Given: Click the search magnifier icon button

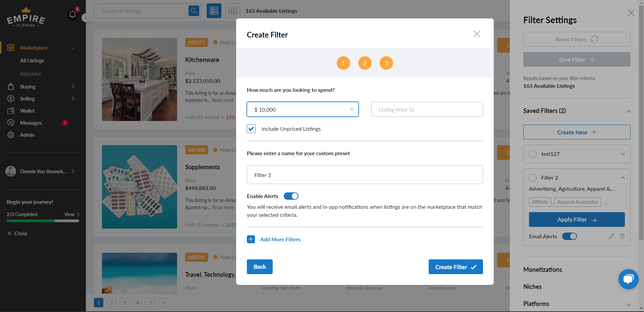Looking at the screenshot, I should [194, 11].
